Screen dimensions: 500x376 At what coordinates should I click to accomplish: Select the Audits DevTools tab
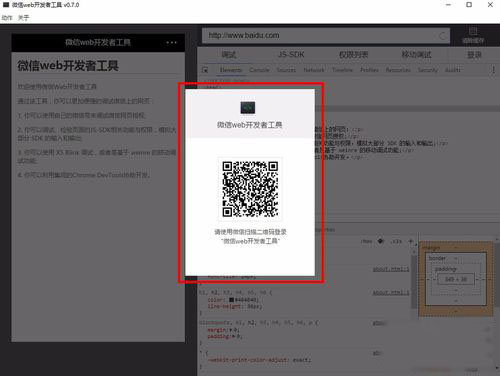point(453,70)
